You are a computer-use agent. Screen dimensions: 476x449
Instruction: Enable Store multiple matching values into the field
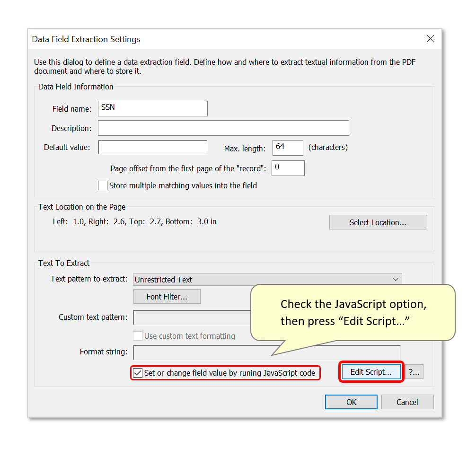pyautogui.click(x=103, y=185)
